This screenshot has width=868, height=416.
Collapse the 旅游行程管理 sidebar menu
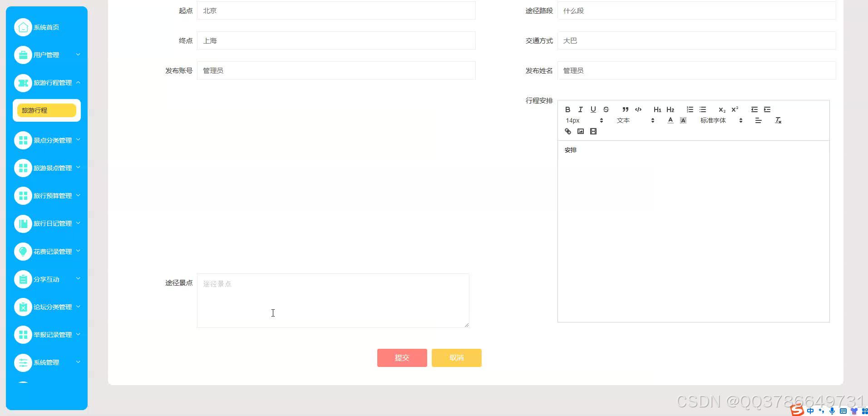click(x=47, y=83)
